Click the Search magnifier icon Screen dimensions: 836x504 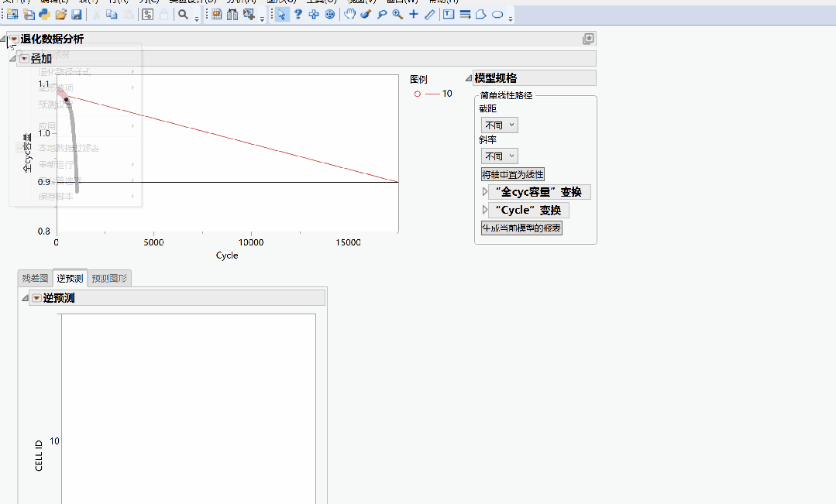point(183,15)
